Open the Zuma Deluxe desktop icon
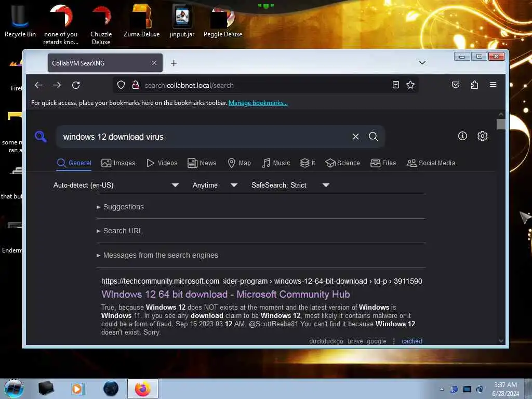The height and width of the screenshot is (399, 532). [141, 20]
